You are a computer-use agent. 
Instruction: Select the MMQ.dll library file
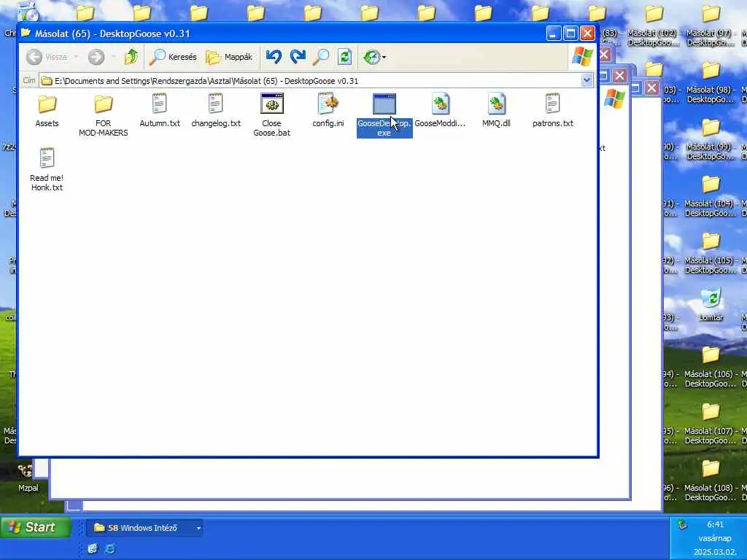496,111
